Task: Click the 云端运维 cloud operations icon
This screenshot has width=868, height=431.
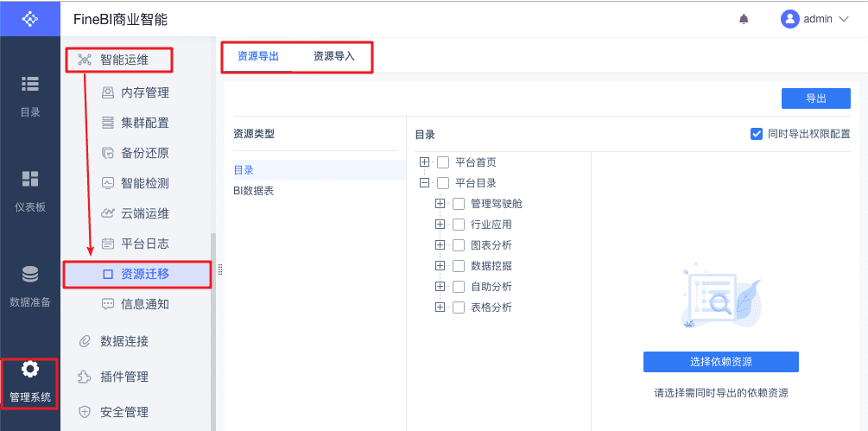Action: (108, 213)
